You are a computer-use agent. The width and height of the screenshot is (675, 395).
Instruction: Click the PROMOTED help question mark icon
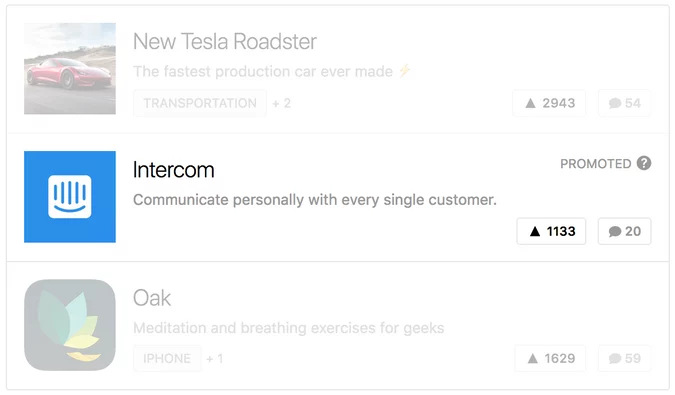[644, 164]
